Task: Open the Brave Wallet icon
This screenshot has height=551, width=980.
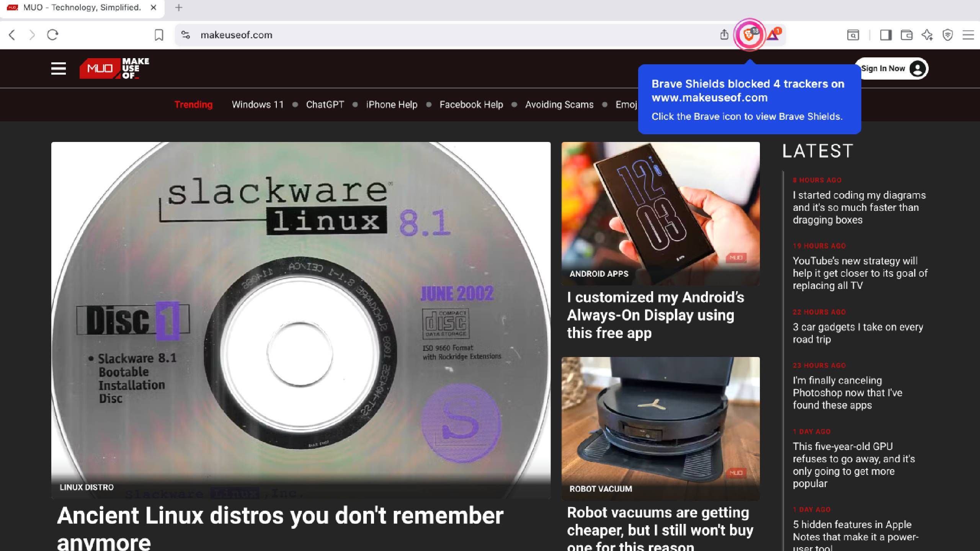Action: point(906,35)
